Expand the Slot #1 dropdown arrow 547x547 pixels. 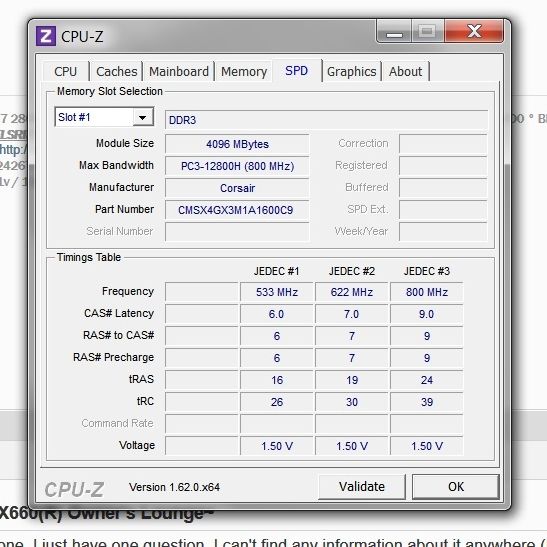[x=142, y=118]
